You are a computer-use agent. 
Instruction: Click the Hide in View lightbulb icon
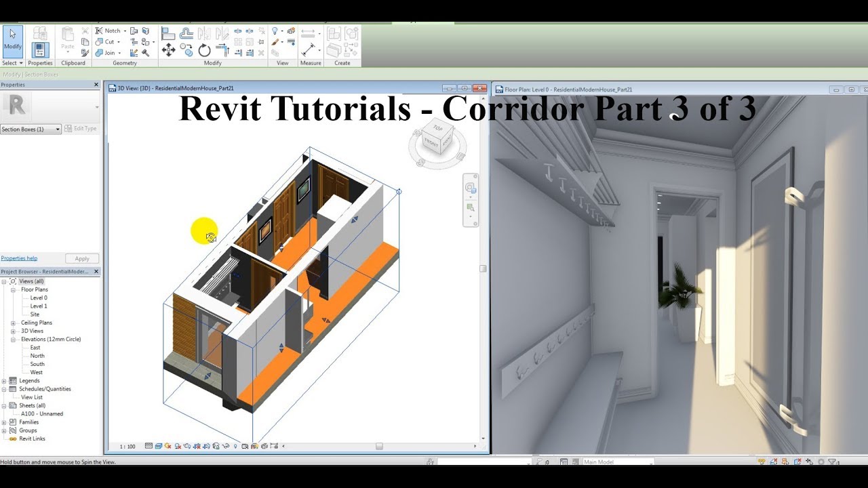coord(275,30)
